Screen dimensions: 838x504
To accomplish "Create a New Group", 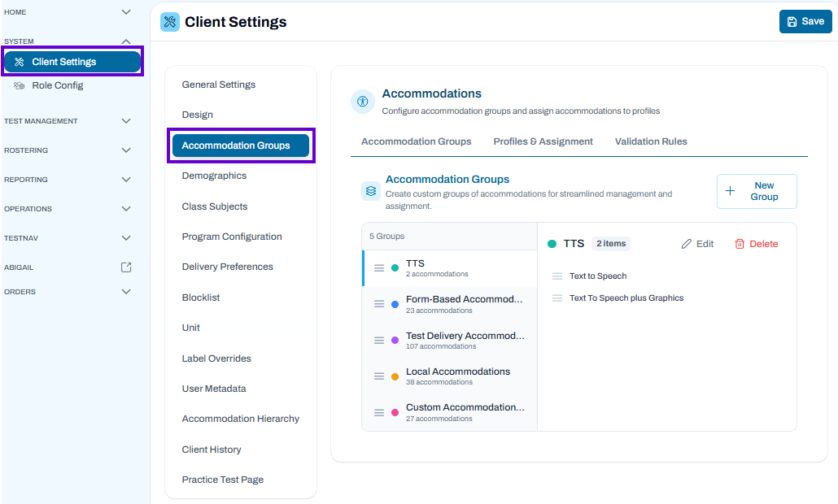I will pyautogui.click(x=757, y=191).
